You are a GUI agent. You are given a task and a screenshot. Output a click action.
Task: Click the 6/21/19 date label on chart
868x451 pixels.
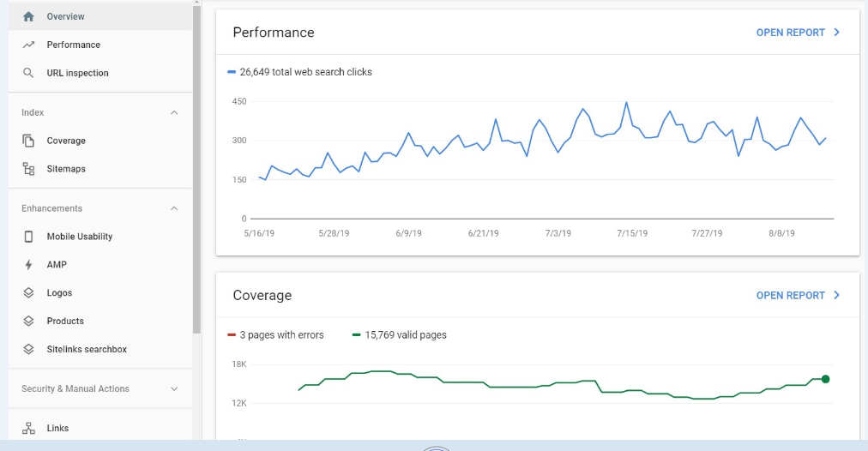(x=483, y=233)
